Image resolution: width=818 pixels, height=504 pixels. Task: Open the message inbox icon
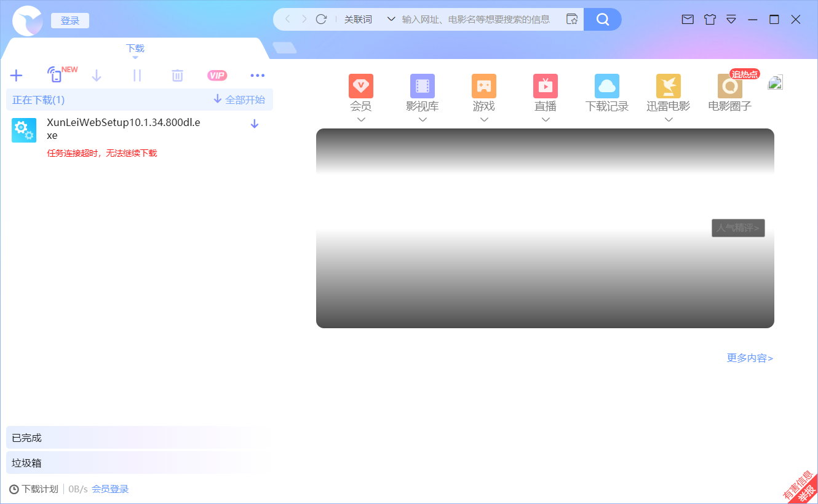pos(687,19)
